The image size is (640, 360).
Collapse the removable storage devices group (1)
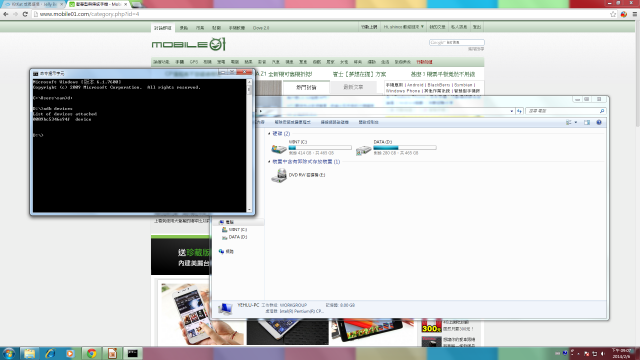[x=269, y=162]
